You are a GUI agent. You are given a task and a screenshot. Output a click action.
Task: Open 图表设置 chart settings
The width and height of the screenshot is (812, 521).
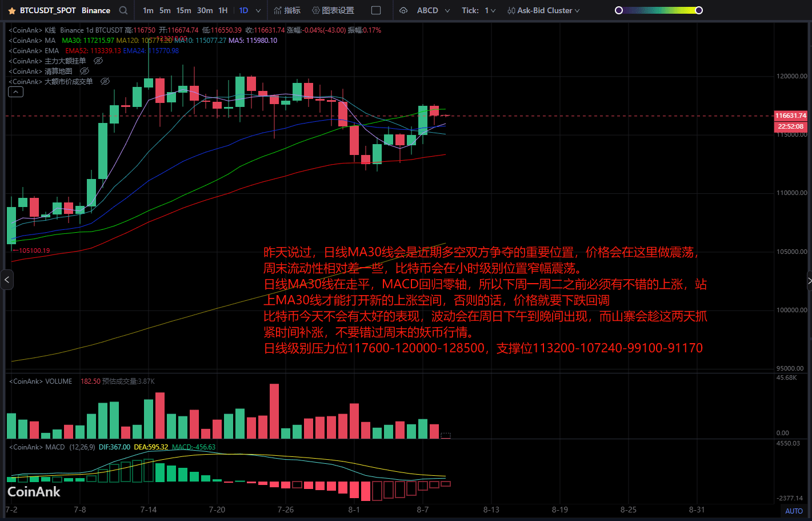pos(333,10)
